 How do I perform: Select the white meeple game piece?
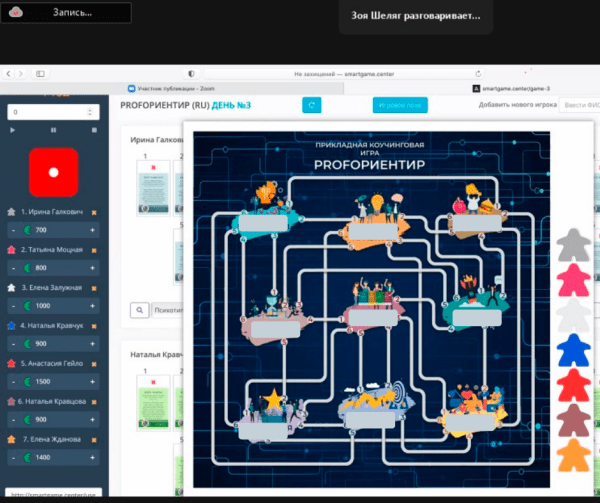(x=573, y=315)
